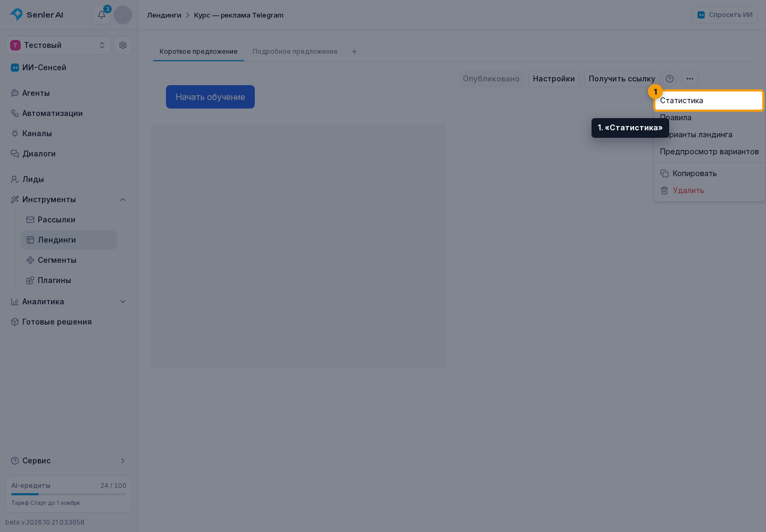
Task: Click the Senler AI logo
Action: point(37,15)
